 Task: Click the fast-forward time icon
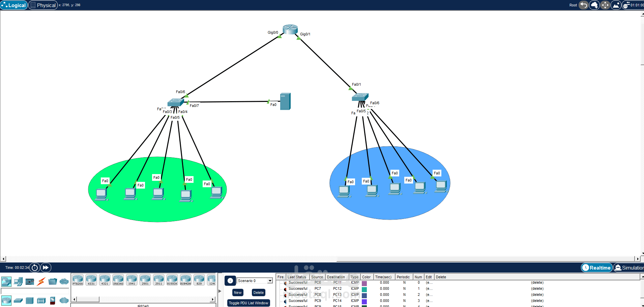tap(46, 267)
